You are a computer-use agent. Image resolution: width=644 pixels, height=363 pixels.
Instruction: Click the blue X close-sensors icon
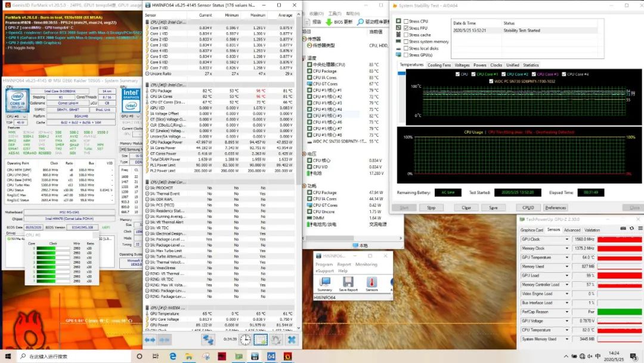[x=292, y=339]
